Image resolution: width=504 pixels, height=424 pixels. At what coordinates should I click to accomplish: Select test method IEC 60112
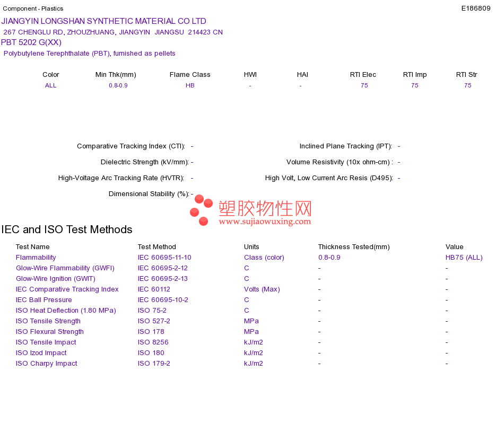tap(154, 289)
